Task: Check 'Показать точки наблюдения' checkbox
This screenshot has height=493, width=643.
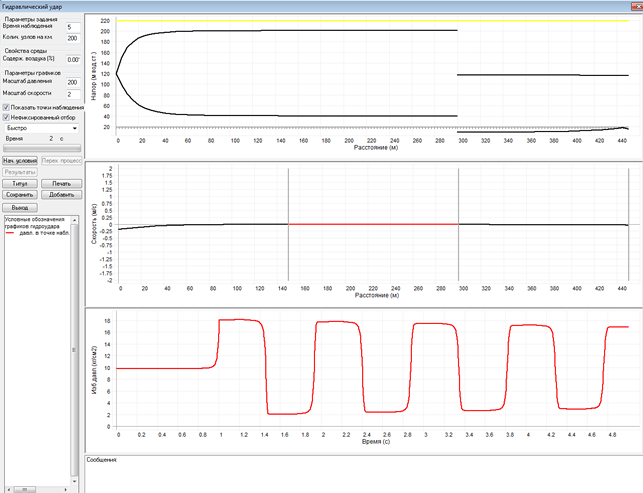Action: 6,106
